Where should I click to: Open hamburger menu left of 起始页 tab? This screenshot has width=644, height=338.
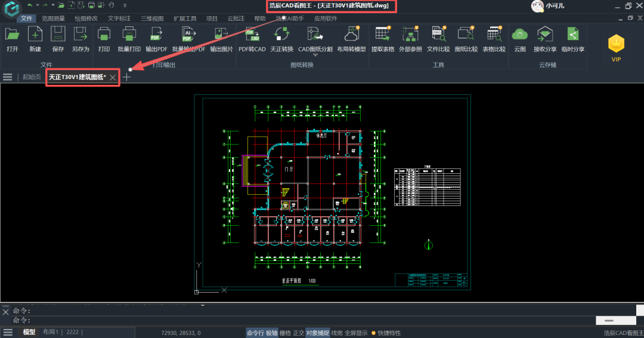(7, 77)
